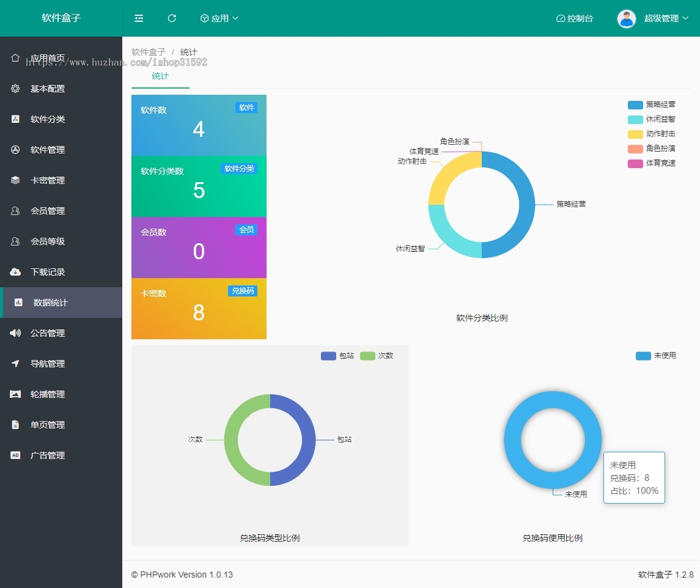The width and height of the screenshot is (700, 588).
Task: Click the cloud download icon for 下载记录
Action: [x=15, y=272]
